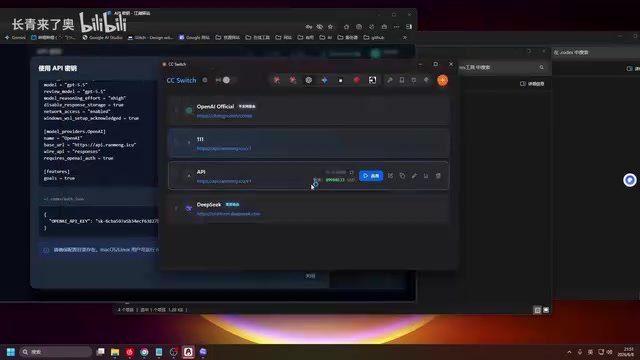Open browser favorites icon in toolbar

(x=346, y=27)
